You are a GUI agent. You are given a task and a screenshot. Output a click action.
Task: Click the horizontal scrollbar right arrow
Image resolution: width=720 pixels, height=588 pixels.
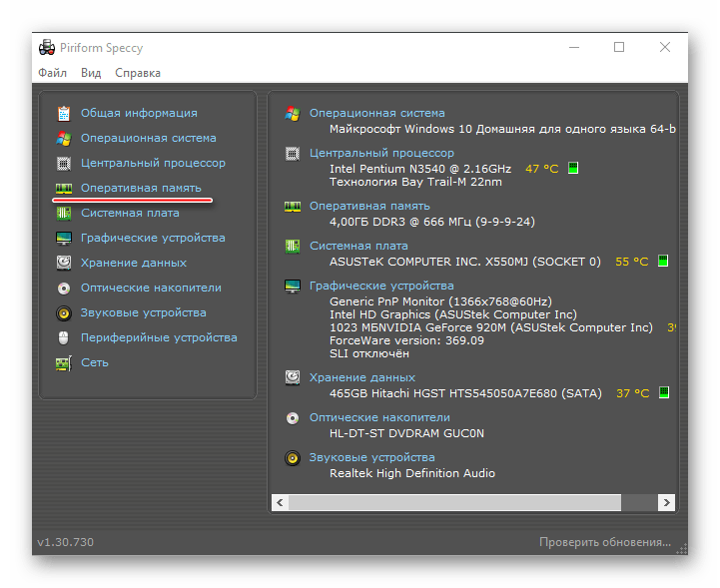666,503
